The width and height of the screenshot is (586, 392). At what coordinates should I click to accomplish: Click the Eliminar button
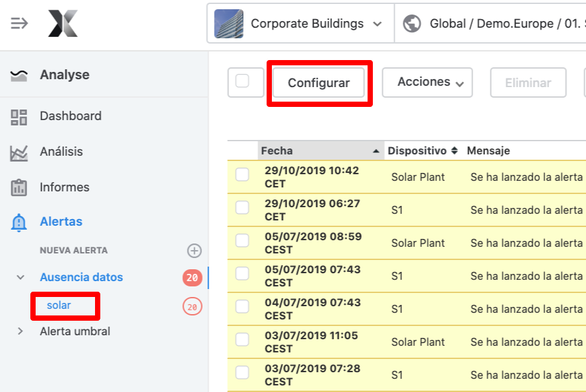pos(528,82)
